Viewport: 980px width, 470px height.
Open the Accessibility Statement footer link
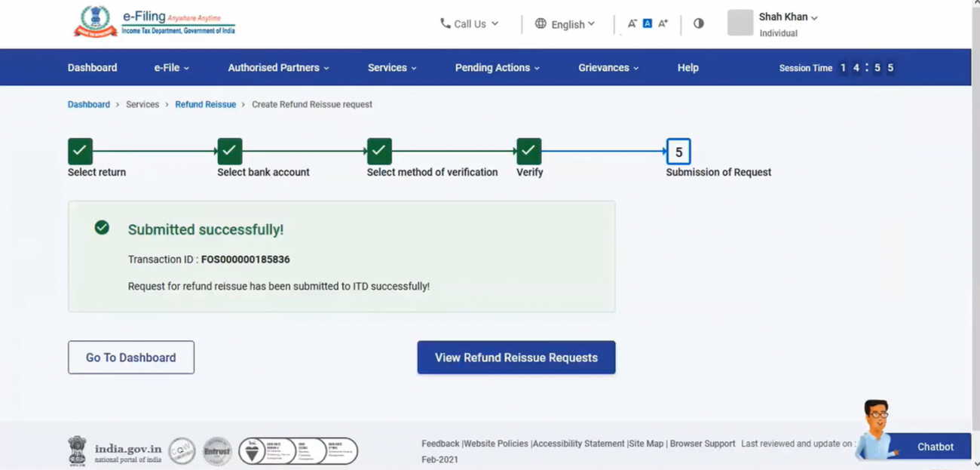tap(577, 444)
